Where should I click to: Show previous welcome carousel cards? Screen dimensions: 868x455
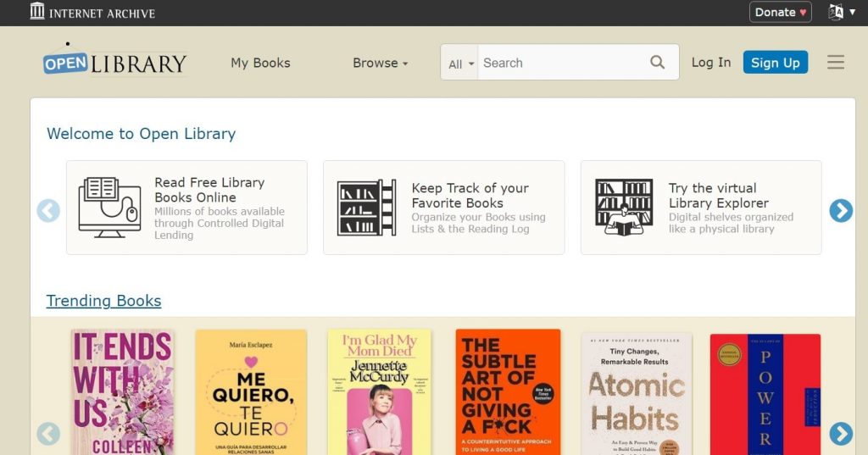(x=48, y=210)
